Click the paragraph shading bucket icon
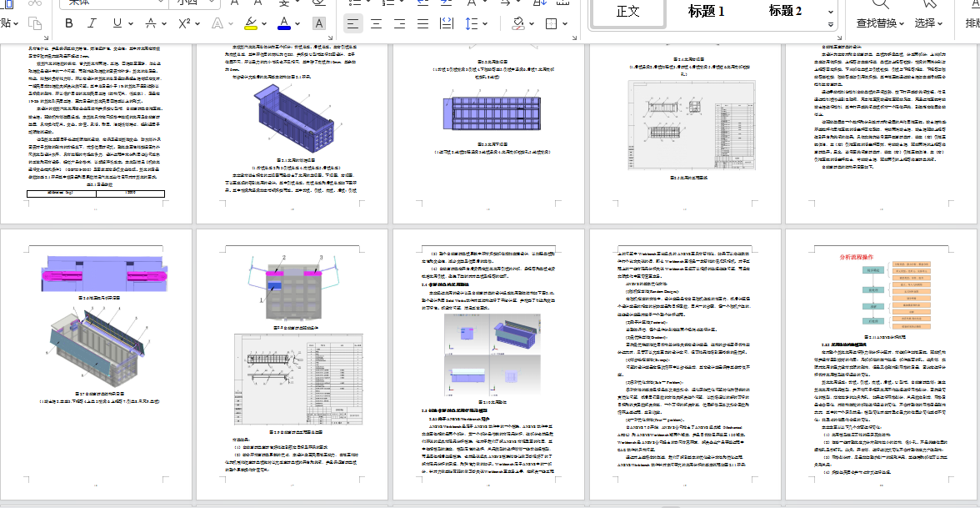The width and height of the screenshot is (980, 508). pos(518,23)
